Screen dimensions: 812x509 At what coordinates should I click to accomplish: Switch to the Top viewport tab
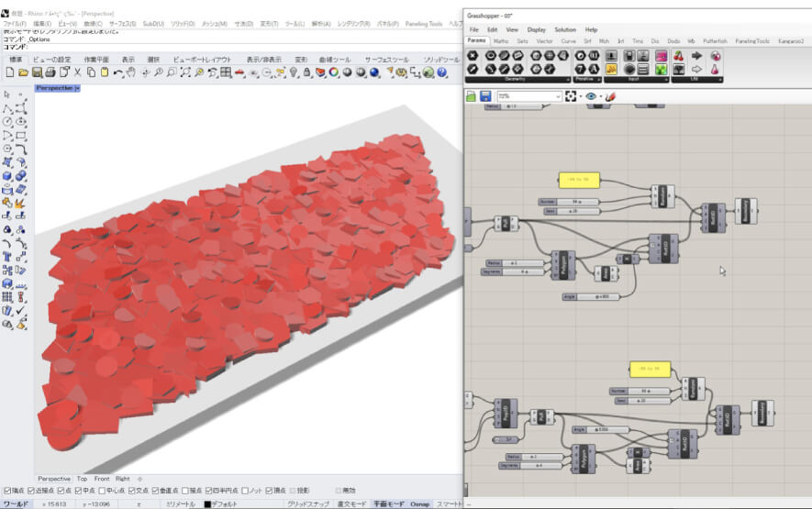click(82, 479)
